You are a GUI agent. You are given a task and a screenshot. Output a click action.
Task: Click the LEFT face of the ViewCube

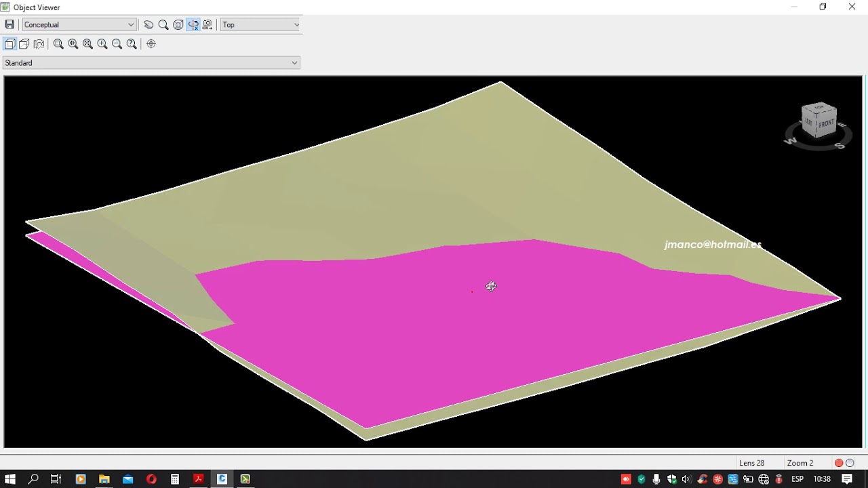coord(809,123)
